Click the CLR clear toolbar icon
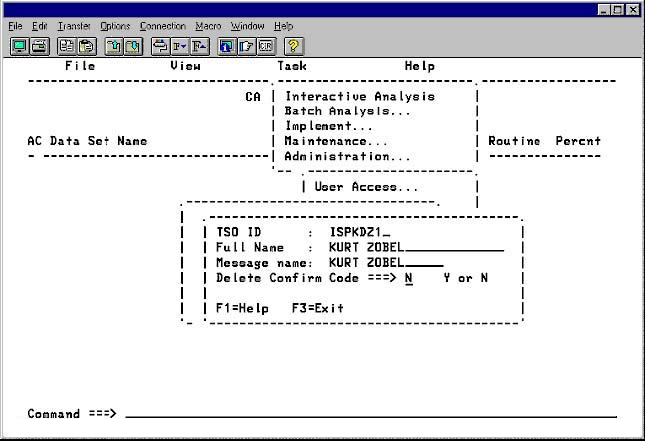The height and width of the screenshot is (441, 645). (x=267, y=46)
